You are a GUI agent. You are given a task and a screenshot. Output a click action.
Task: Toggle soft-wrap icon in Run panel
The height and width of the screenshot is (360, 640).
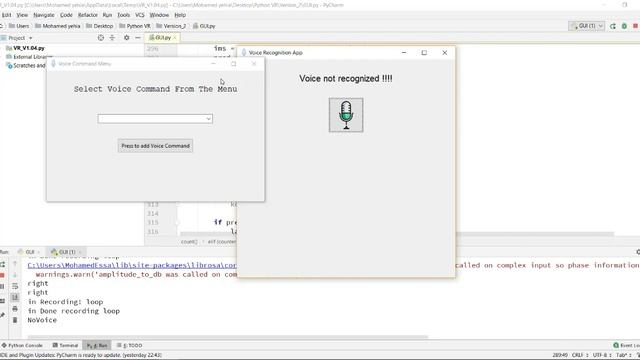click(15, 286)
